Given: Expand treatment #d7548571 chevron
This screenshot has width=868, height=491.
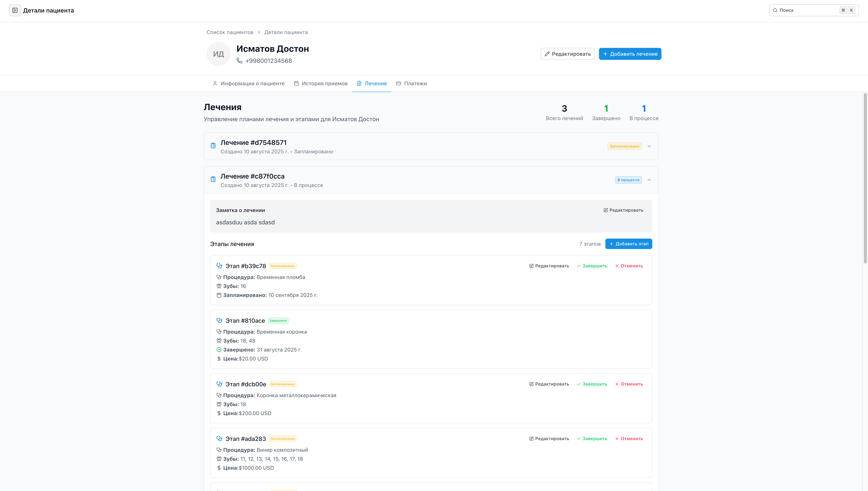Looking at the screenshot, I should click(x=649, y=146).
